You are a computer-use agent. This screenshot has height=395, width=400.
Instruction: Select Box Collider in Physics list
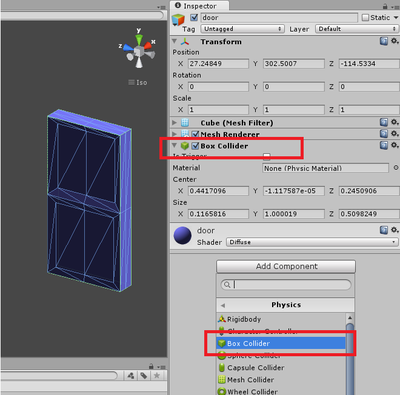281,343
